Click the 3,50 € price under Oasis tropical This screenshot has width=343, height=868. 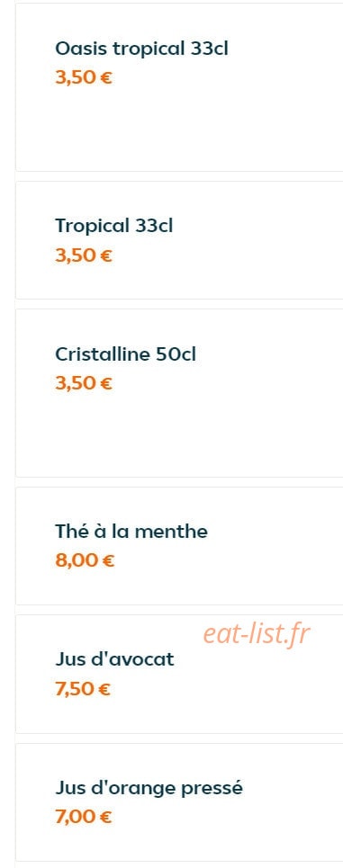click(x=83, y=77)
